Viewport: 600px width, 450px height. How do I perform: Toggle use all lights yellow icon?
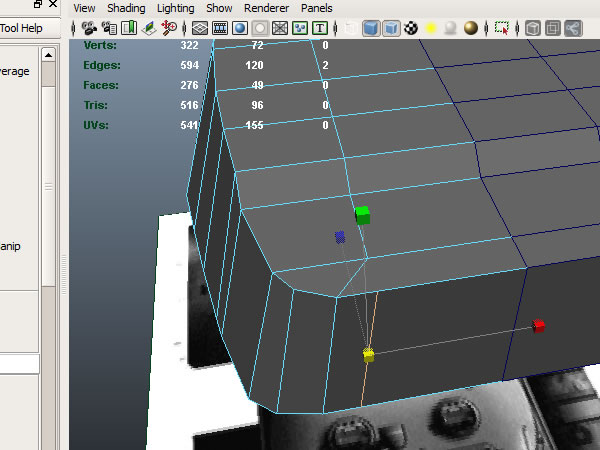(432, 28)
